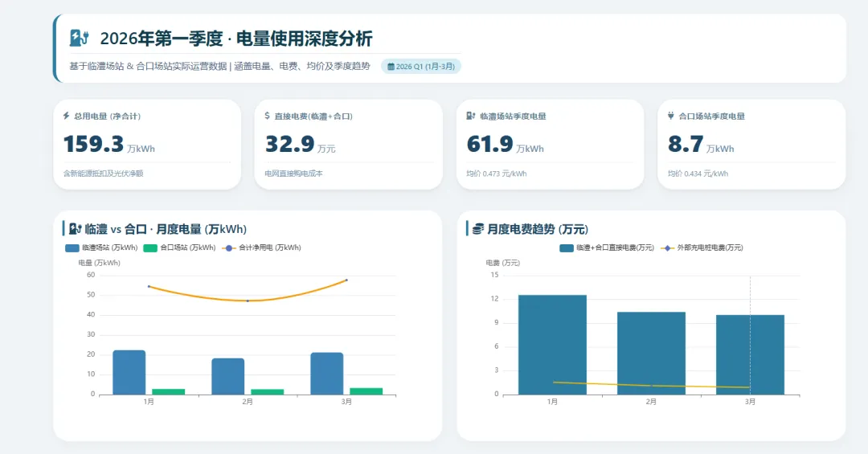
Task: Click the 电网直接购电成本 note
Action: pyautogui.click(x=293, y=174)
